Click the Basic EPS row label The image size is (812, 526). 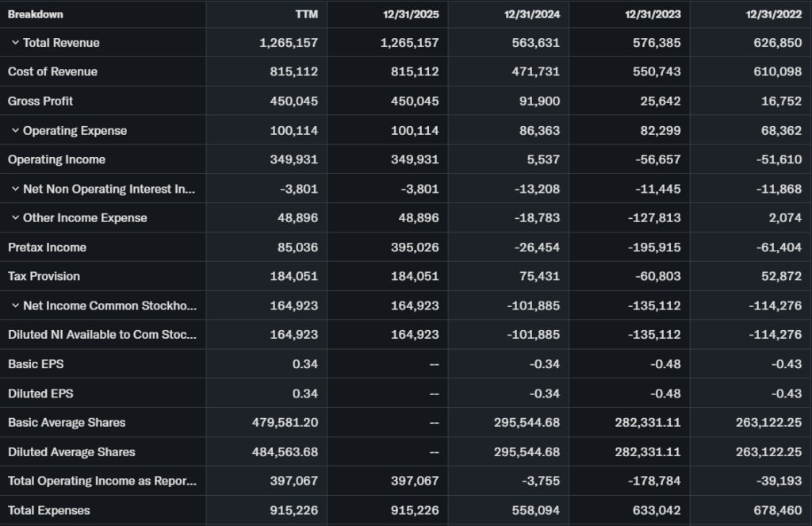coord(36,364)
